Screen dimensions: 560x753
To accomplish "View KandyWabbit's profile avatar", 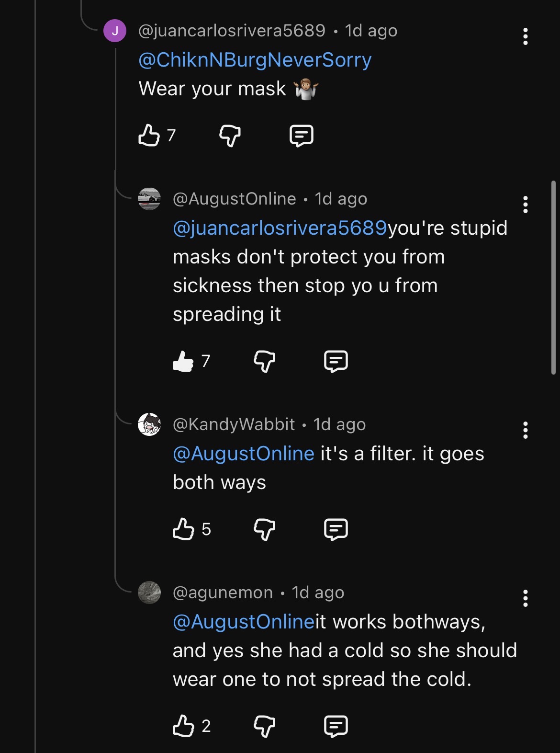I will pos(149,424).
